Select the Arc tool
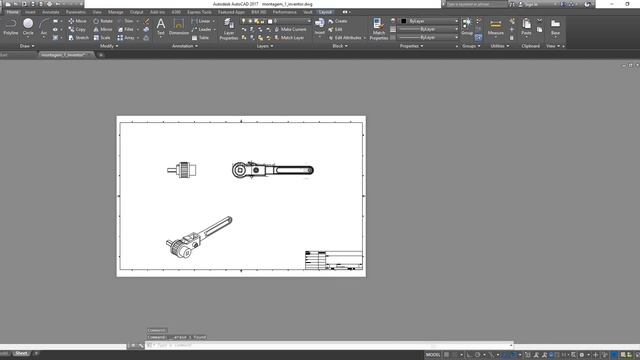This screenshot has width=640, height=360. [44, 27]
